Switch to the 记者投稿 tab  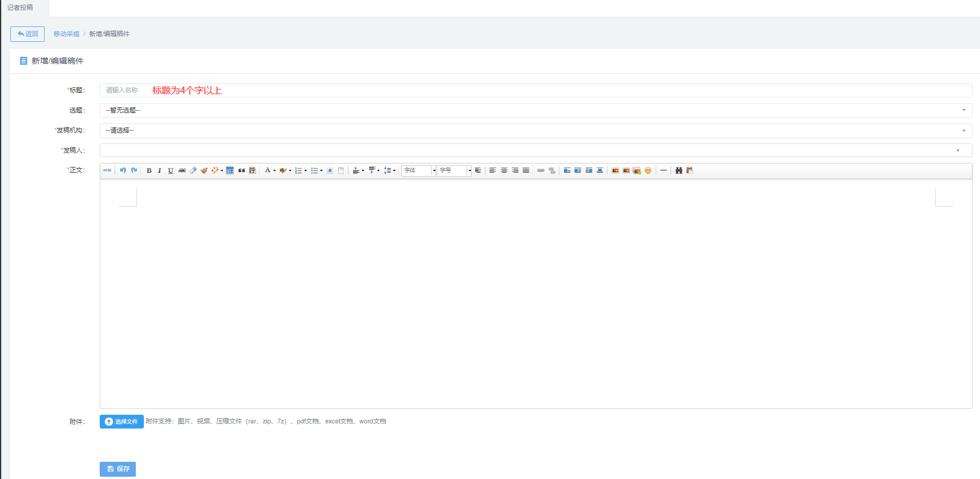pos(20,7)
